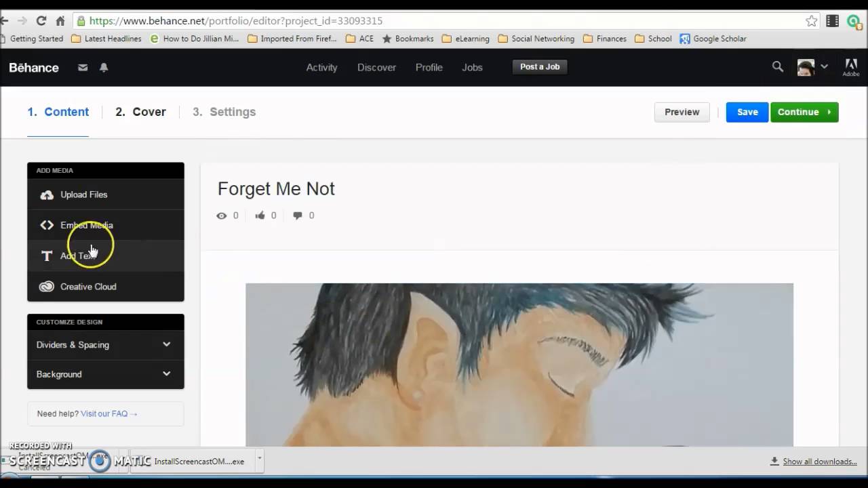Open the School bookmark folder

[x=653, y=39]
